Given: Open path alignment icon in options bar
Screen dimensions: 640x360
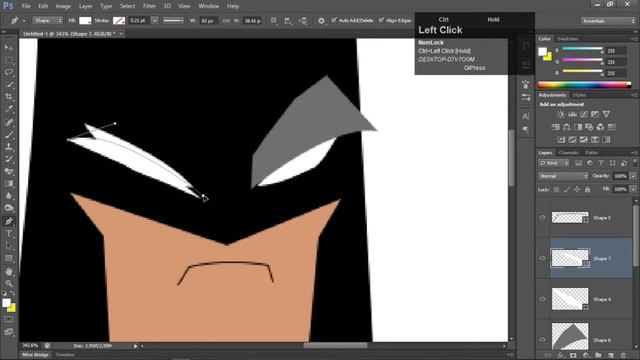Looking at the screenshot, I should 288,21.
